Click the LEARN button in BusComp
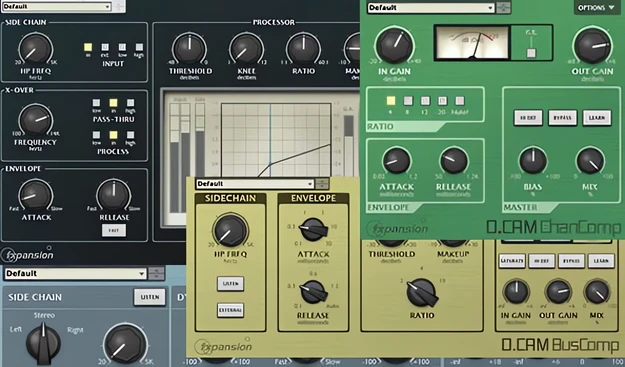 click(601, 261)
